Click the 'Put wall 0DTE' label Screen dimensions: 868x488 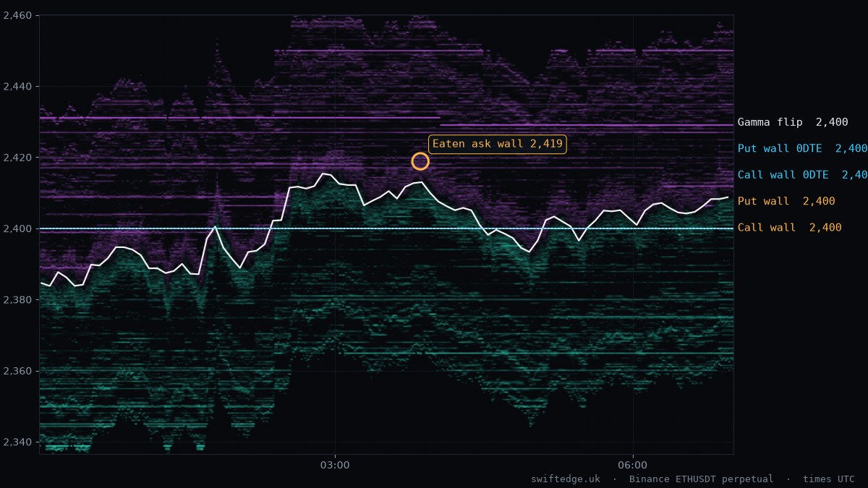coord(802,148)
